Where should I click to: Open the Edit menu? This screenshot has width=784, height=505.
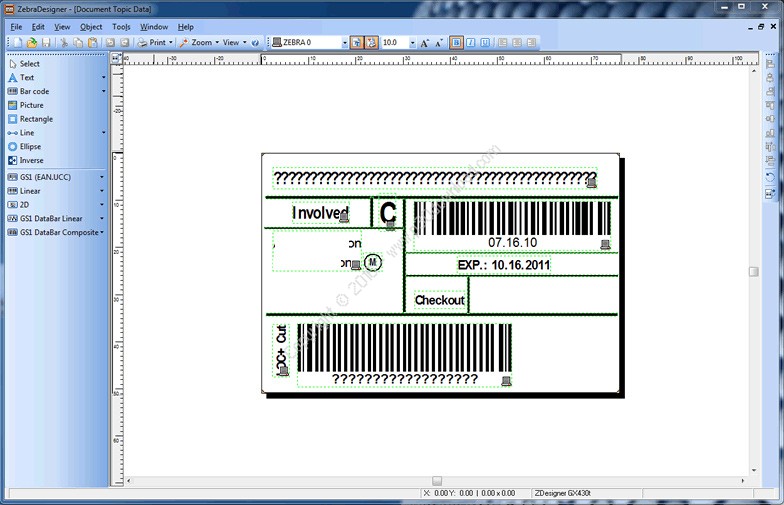(38, 27)
